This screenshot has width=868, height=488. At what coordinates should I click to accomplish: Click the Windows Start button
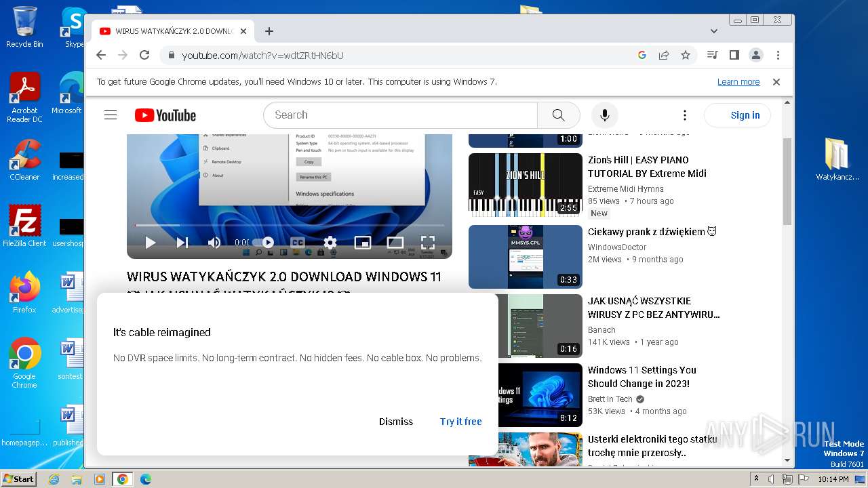18,479
